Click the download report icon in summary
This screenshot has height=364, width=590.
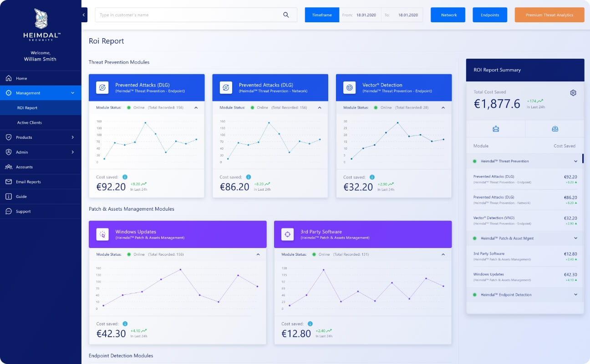point(555,129)
